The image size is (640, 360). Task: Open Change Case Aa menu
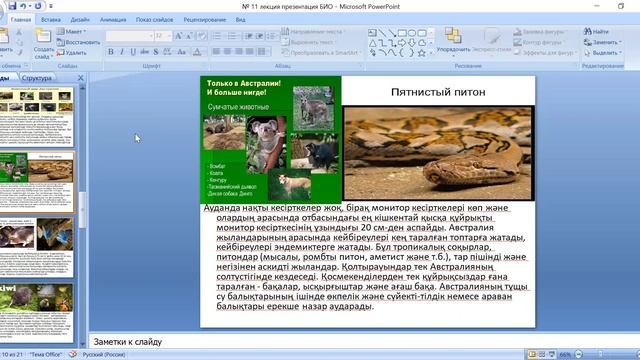(182, 52)
